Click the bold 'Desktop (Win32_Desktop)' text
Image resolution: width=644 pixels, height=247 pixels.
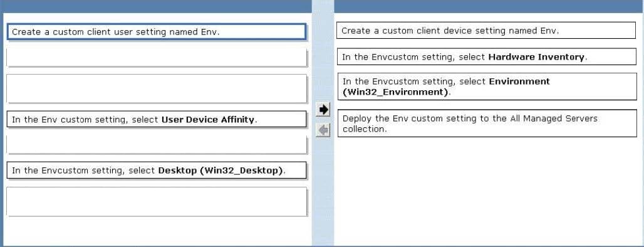click(x=221, y=170)
